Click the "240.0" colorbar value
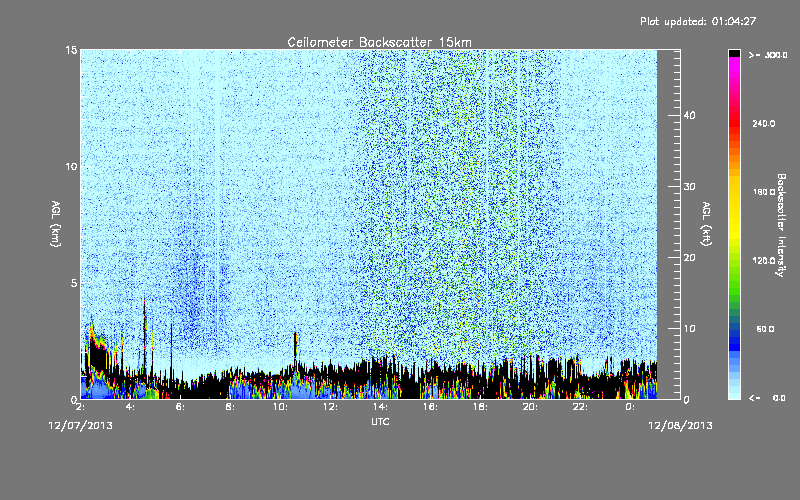 point(764,123)
